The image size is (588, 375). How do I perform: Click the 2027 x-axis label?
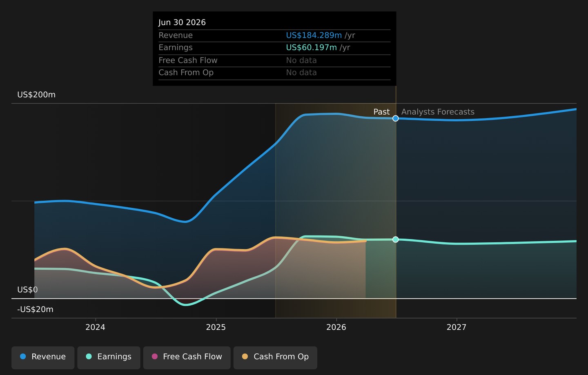456,327
